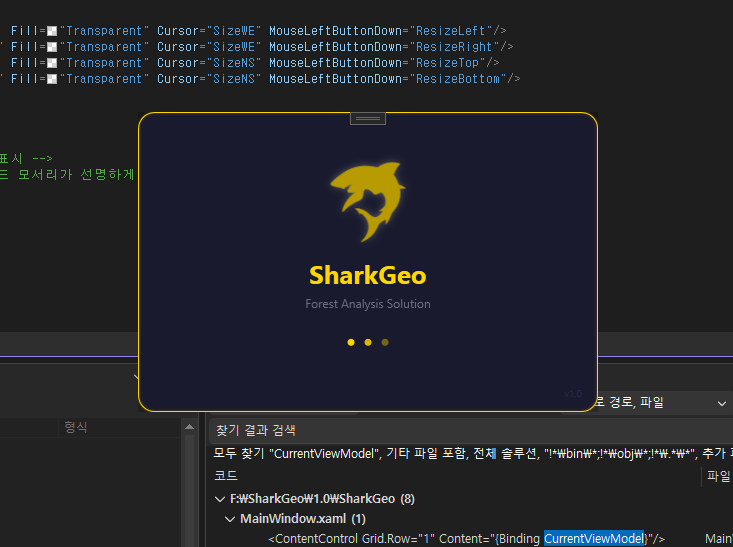Click the Transparent color swatch on ResizeBottom line

coord(52,79)
